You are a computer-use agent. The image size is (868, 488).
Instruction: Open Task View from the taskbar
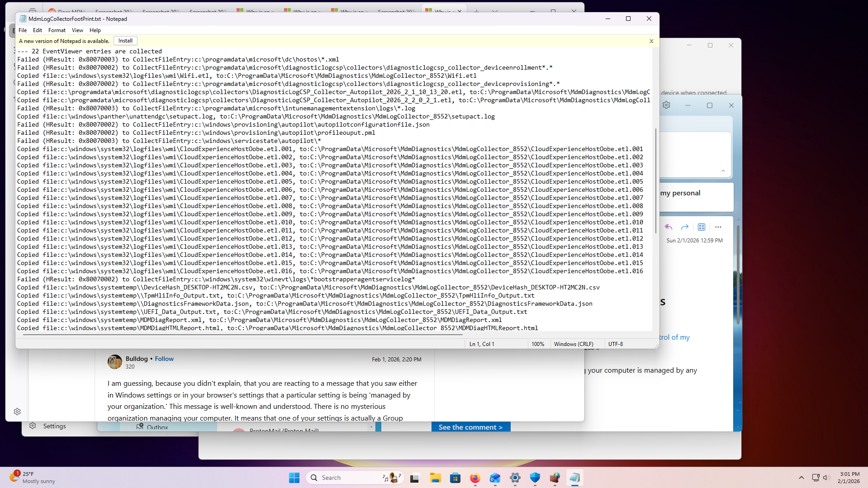click(x=415, y=478)
